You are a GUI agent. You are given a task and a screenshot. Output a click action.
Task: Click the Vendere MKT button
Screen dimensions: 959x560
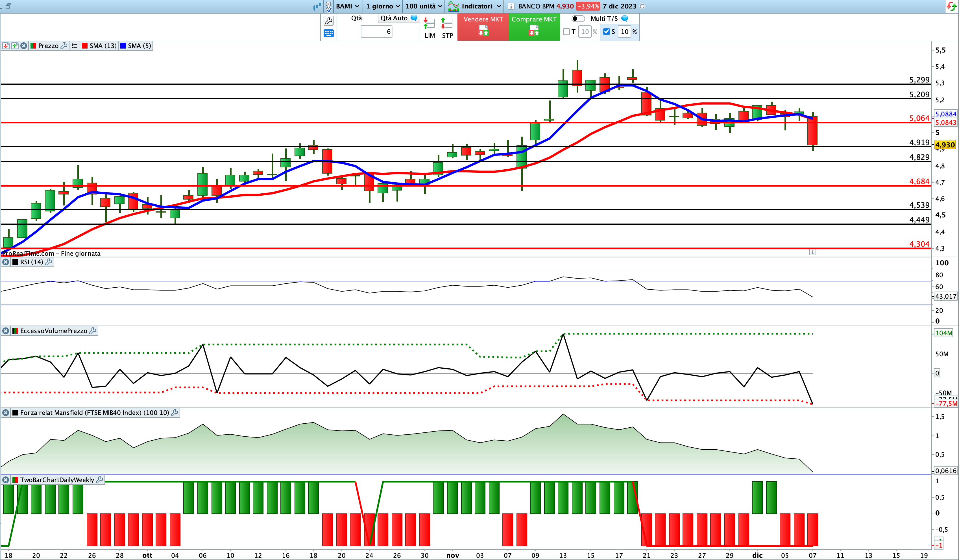click(483, 27)
